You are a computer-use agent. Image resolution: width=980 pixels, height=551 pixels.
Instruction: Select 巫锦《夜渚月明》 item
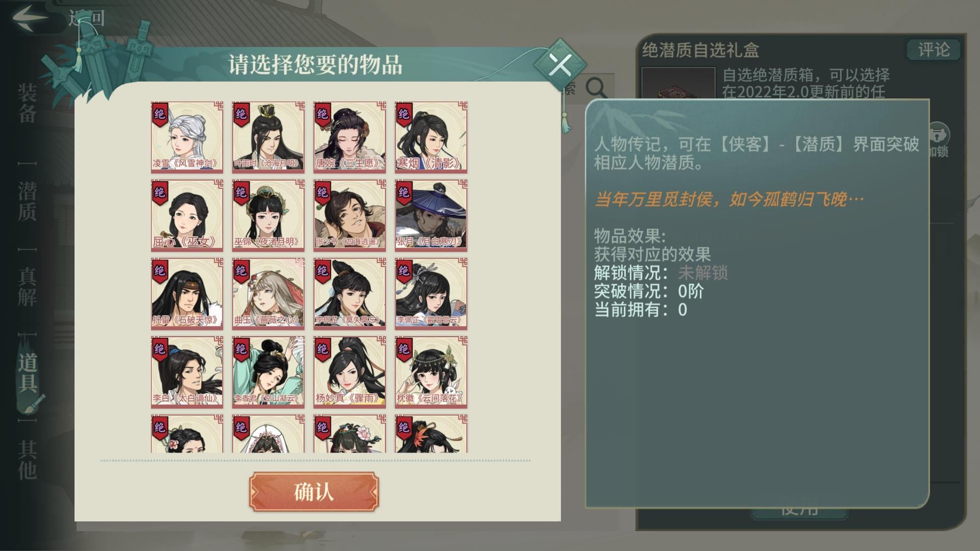pos(268,215)
